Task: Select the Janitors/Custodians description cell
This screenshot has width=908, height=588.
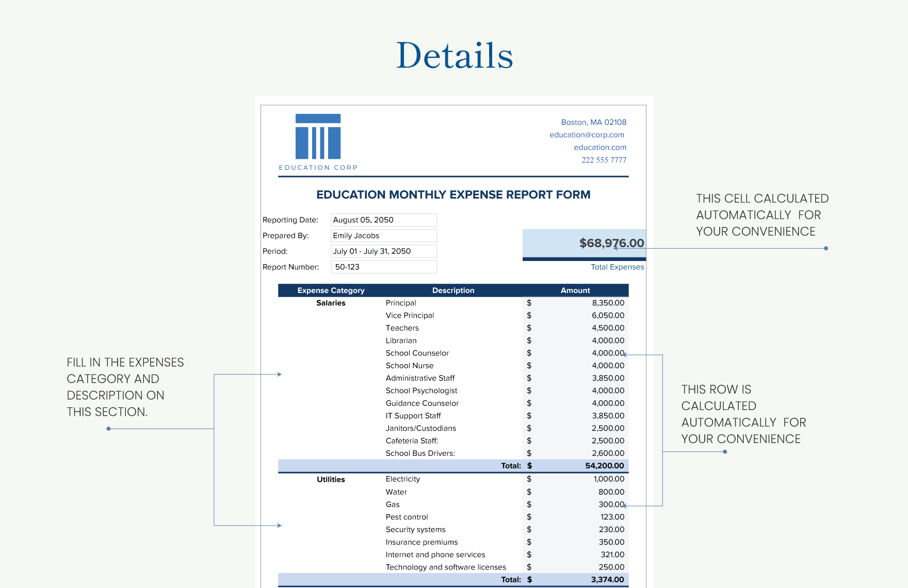Action: (420, 428)
